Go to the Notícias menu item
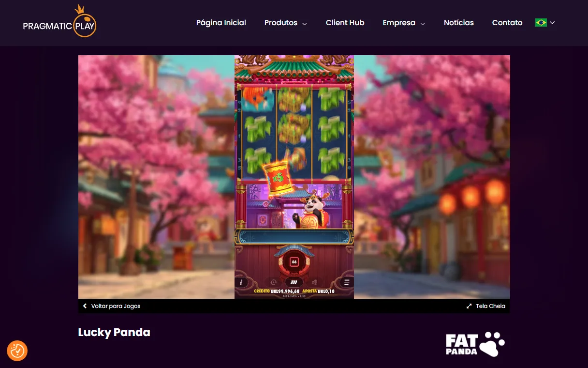Image resolution: width=588 pixels, height=368 pixels. point(458,23)
